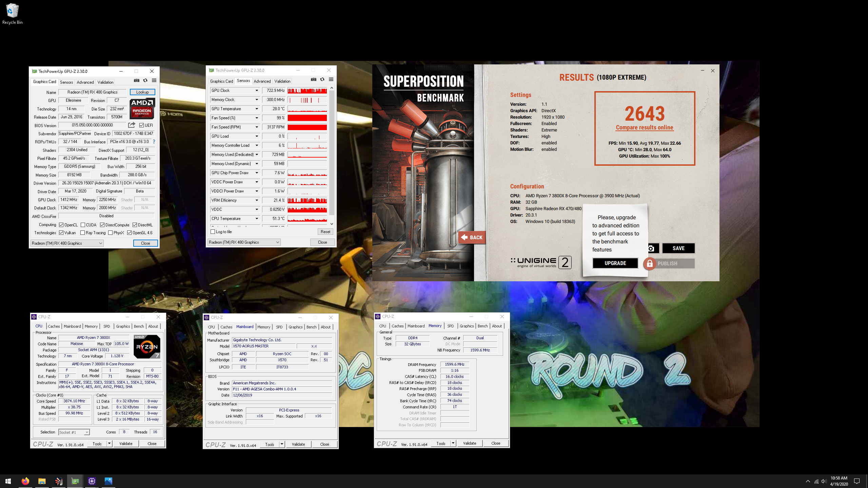Click the BIOS export share icon in GPU-Z
This screenshot has height=488, width=868.
(132, 125)
